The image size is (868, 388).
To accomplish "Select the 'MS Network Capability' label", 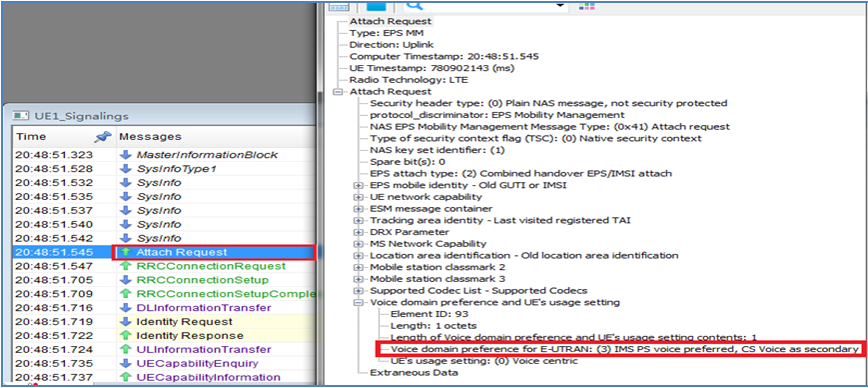I will (x=428, y=243).
